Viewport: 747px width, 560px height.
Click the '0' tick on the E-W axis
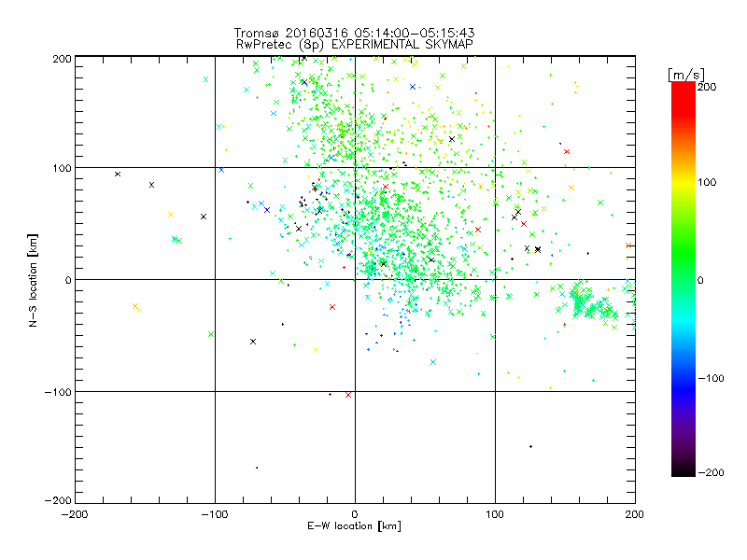355,514
